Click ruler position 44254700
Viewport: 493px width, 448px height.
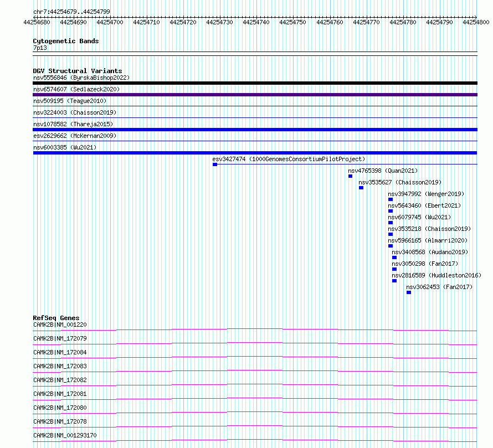(110, 22)
